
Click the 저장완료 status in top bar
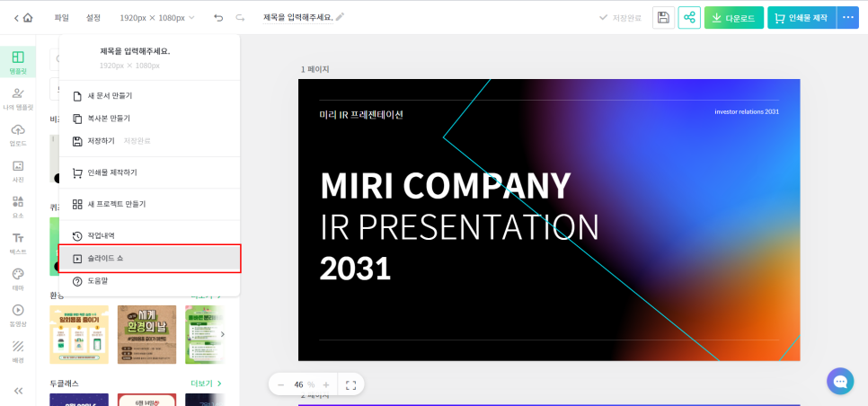[x=621, y=18]
